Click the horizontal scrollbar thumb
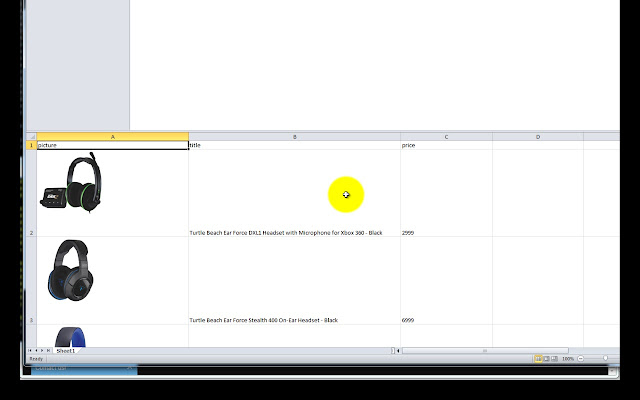 485,351
